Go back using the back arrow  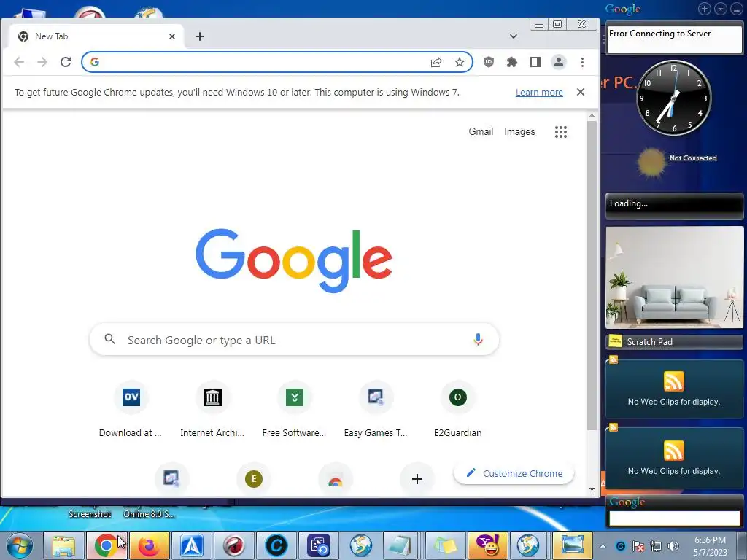tap(19, 62)
